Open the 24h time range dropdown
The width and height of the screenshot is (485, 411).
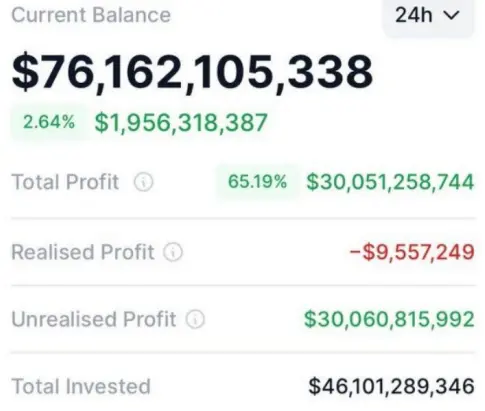tap(428, 16)
